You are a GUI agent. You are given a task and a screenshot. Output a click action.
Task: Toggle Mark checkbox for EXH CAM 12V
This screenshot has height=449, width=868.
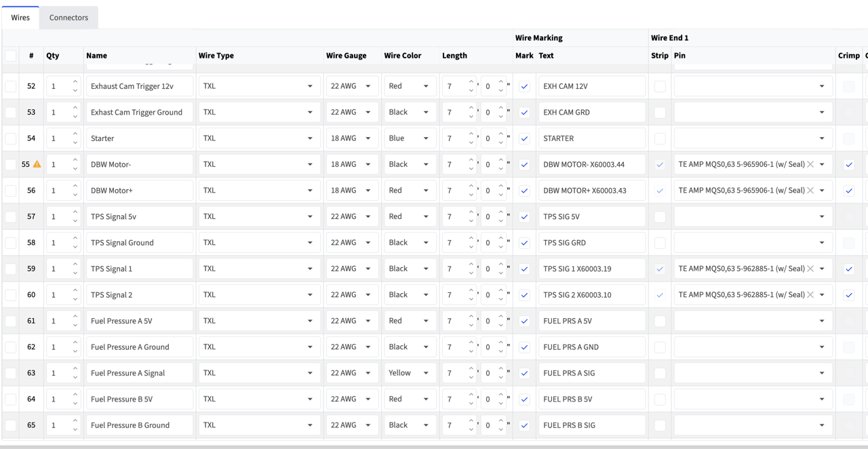tap(524, 87)
